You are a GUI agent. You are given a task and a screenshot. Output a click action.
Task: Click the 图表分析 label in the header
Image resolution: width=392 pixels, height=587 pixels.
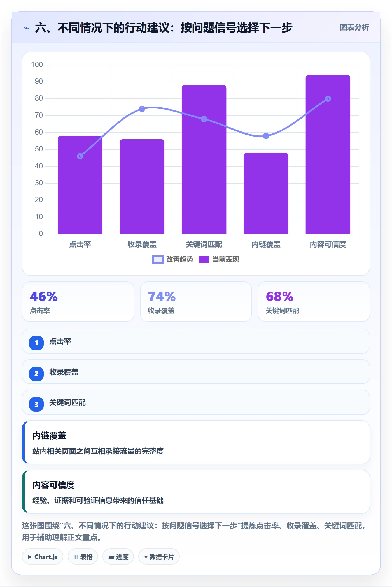pos(354,27)
